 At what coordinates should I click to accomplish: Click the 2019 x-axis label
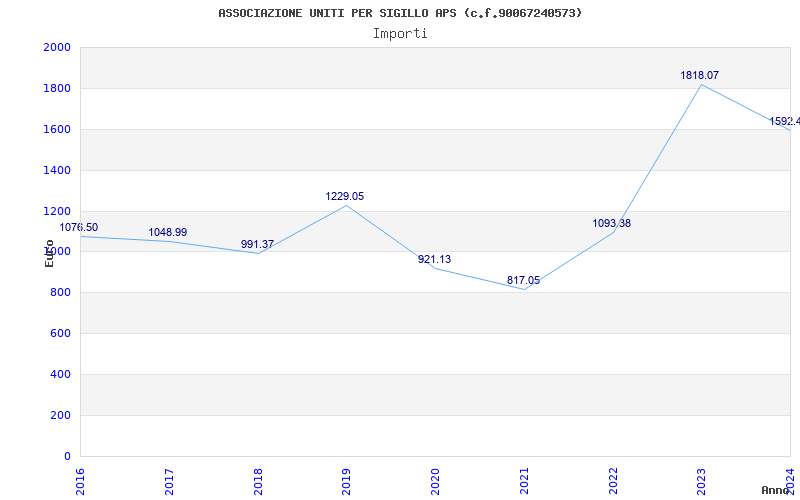(346, 481)
